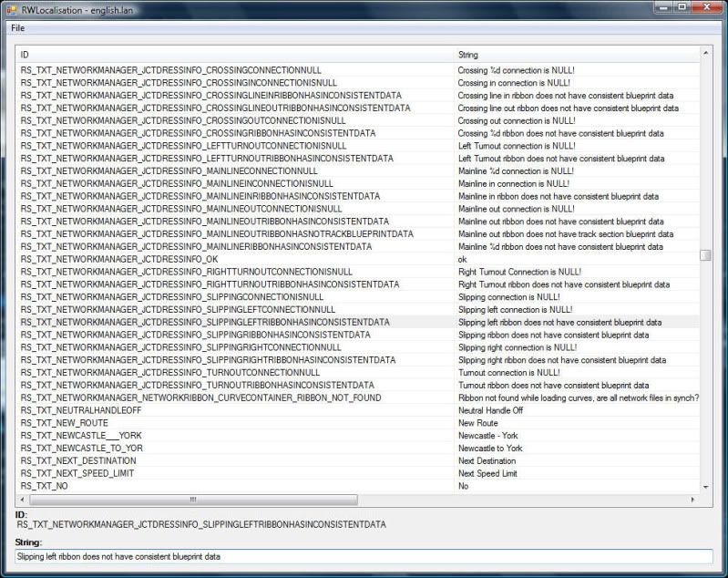Click the vertical scrollbar down arrow
Screen dimensions: 728x578
(x=705, y=488)
